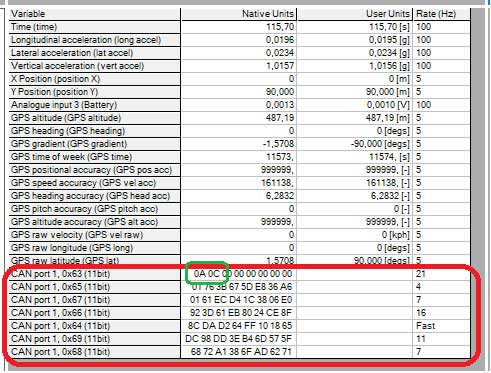Click the User Units column header
The height and width of the screenshot is (373, 491).
coord(355,14)
